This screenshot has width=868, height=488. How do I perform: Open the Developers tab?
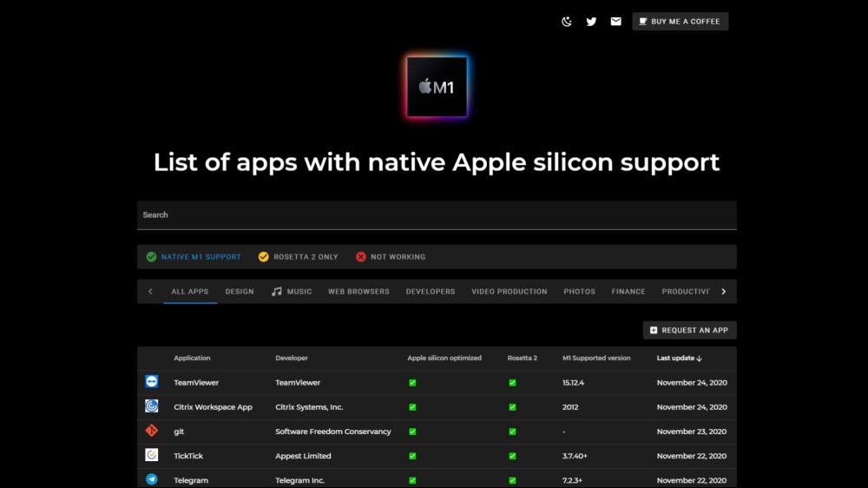(431, 292)
